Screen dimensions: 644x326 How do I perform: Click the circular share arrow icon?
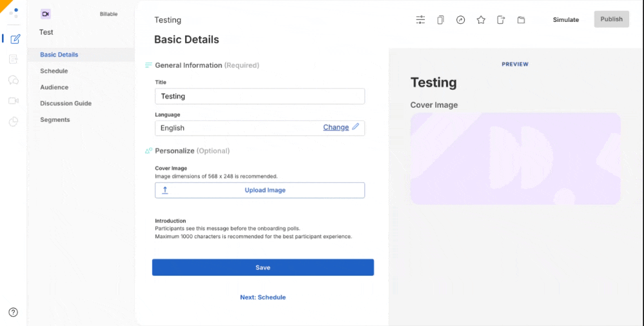coord(460,20)
